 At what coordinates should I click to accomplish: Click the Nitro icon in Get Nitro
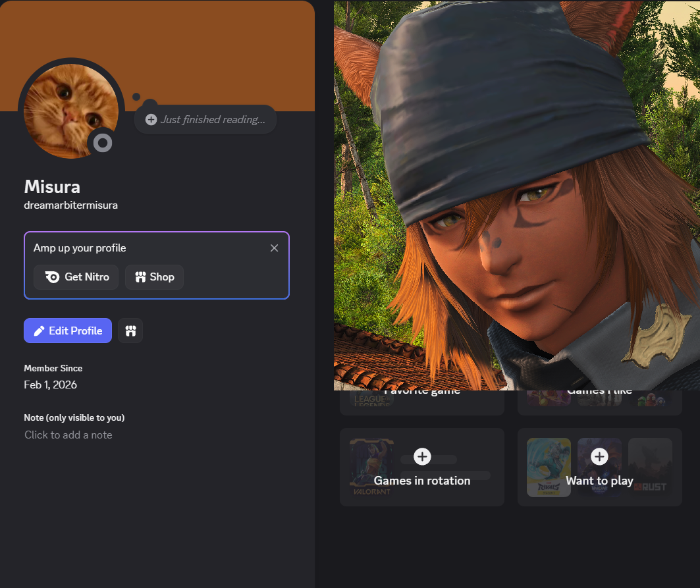click(x=52, y=277)
